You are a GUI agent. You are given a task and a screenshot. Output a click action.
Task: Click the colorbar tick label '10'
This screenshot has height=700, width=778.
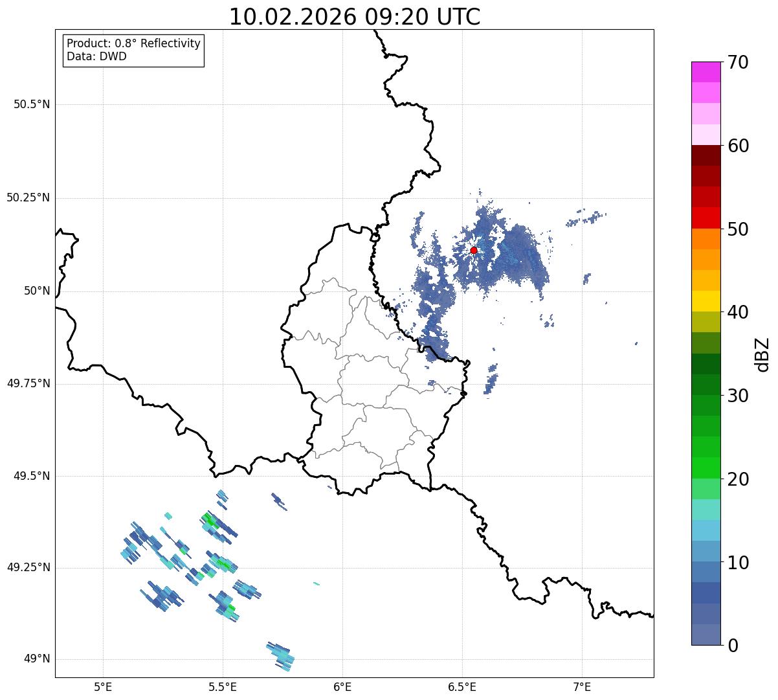738,563
